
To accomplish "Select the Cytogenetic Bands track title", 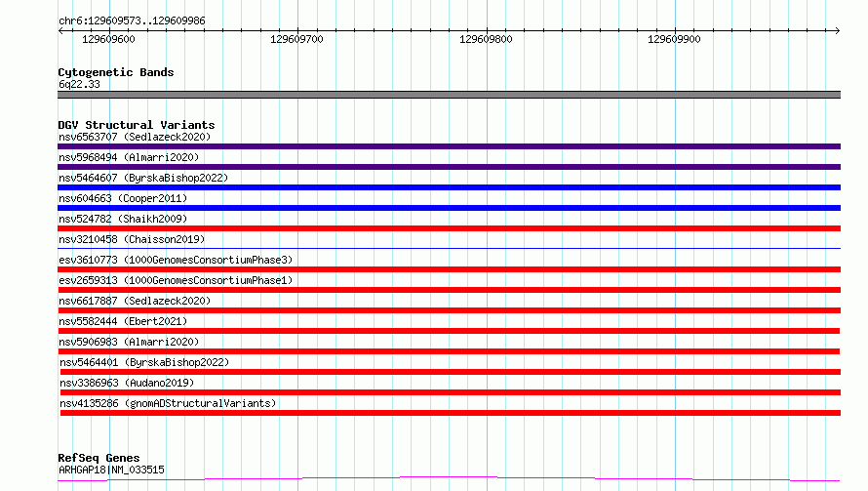I will click(x=116, y=72).
